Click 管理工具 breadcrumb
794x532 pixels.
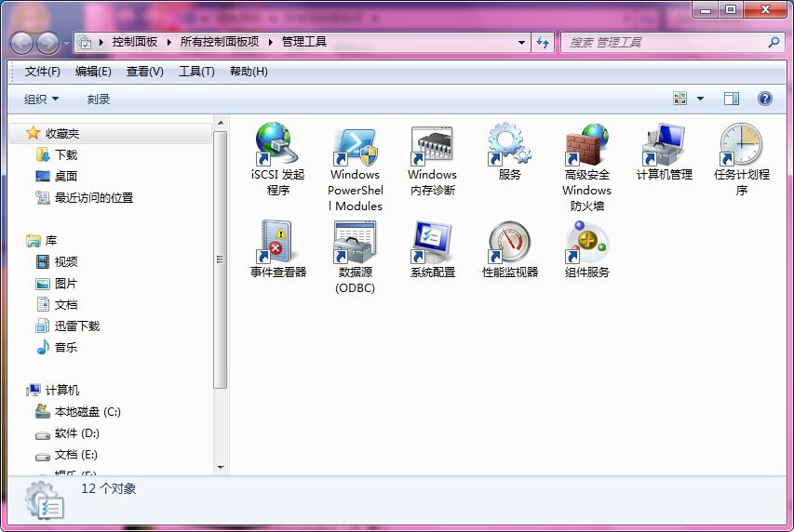tap(303, 42)
